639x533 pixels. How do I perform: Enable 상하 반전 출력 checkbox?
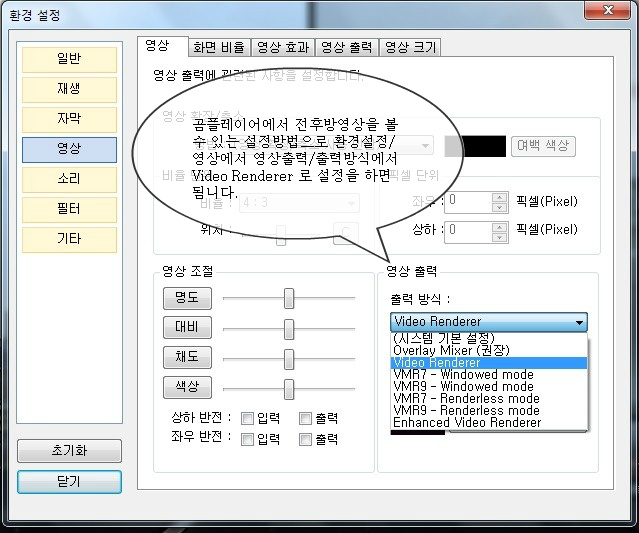click(x=305, y=418)
